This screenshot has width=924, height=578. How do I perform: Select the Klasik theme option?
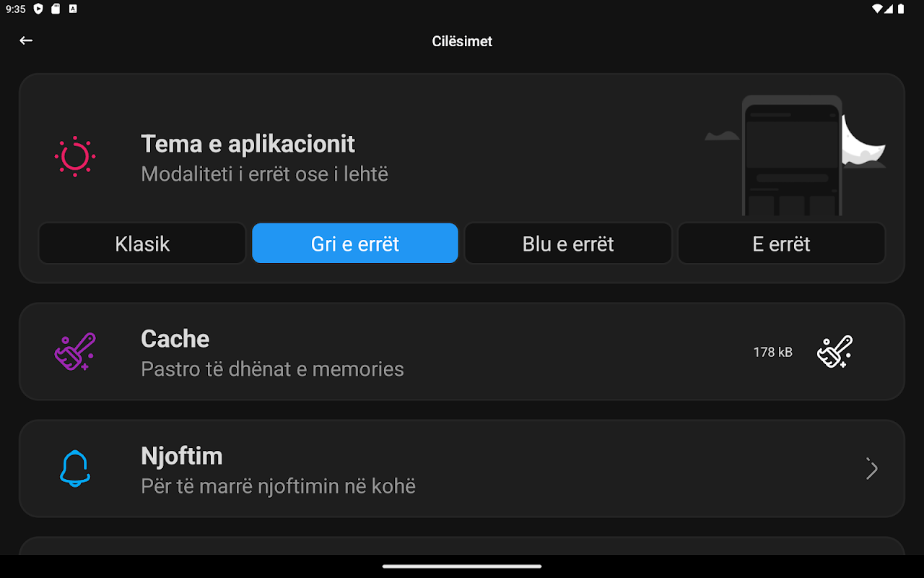click(x=142, y=243)
